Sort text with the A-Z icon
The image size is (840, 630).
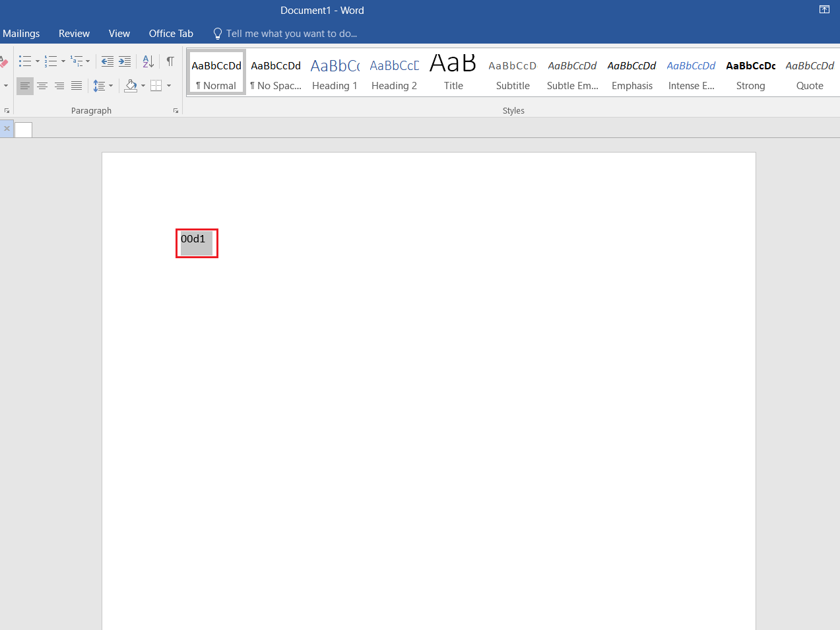click(148, 61)
